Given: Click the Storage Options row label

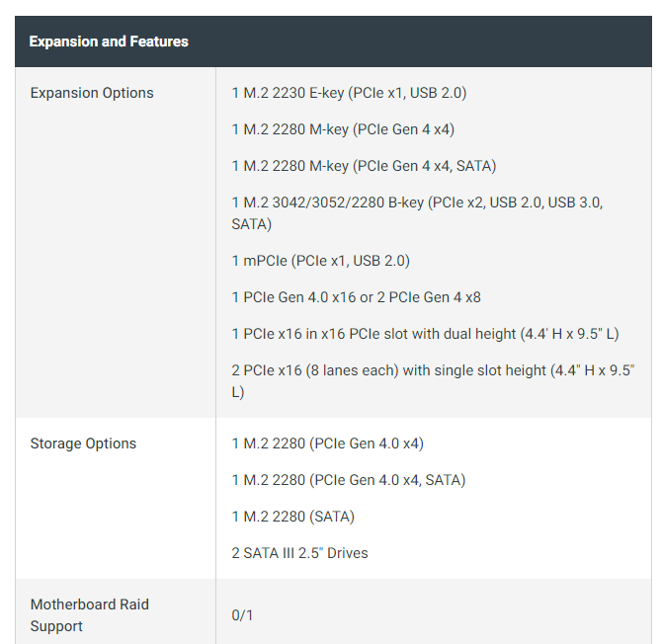Looking at the screenshot, I should (x=83, y=443).
